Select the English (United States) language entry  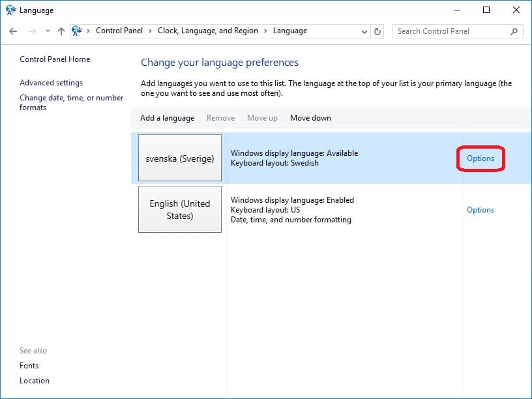[180, 209]
